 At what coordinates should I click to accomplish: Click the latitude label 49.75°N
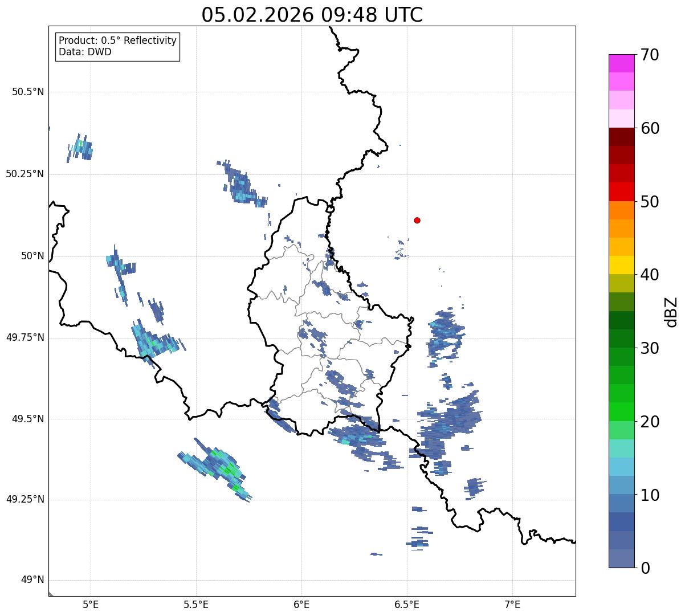point(25,337)
